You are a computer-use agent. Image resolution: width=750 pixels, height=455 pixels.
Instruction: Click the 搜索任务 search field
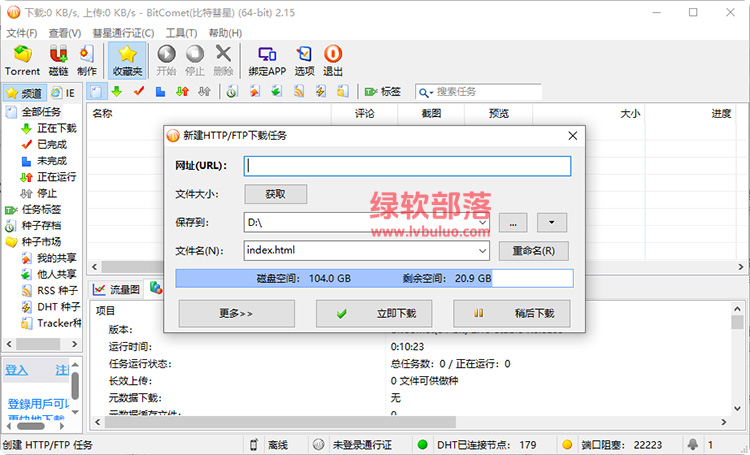(x=488, y=91)
